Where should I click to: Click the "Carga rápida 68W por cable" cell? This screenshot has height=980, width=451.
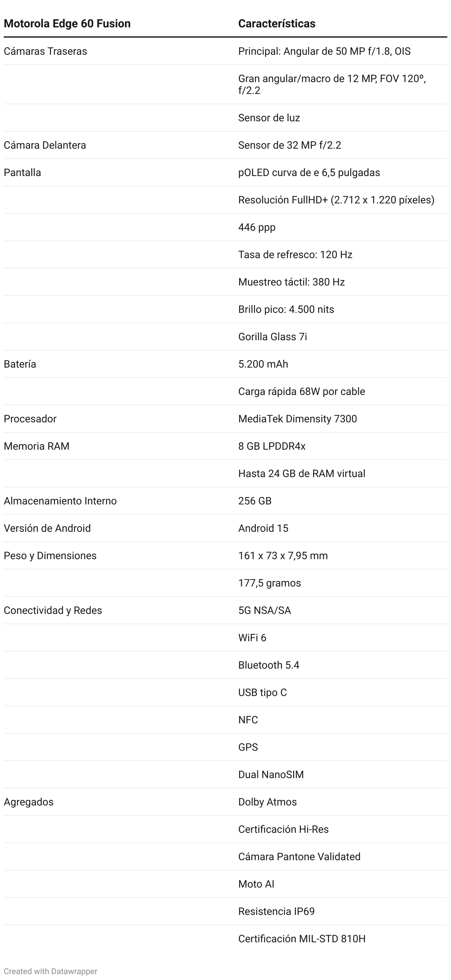pyautogui.click(x=302, y=392)
